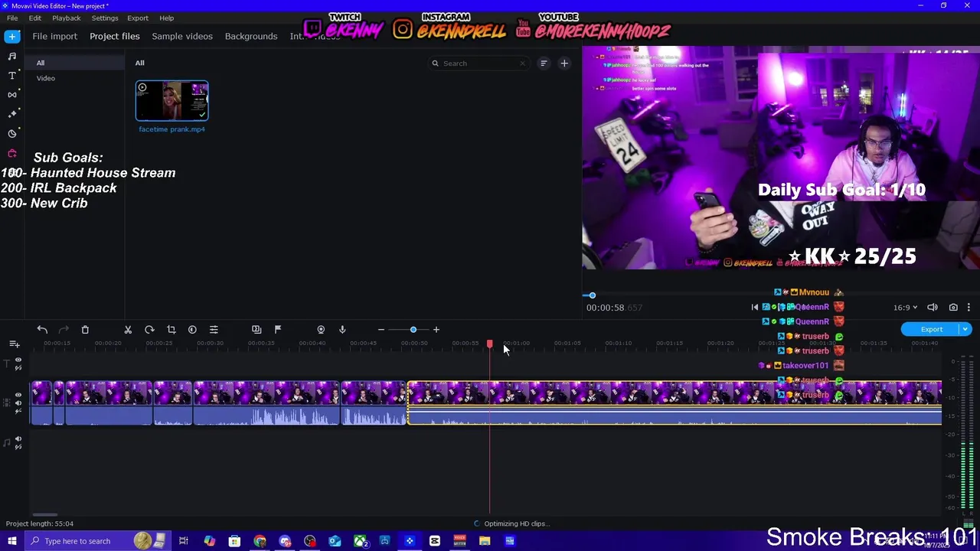Mute the audio track speaker icon
This screenshot has width=980, height=551.
click(18, 439)
